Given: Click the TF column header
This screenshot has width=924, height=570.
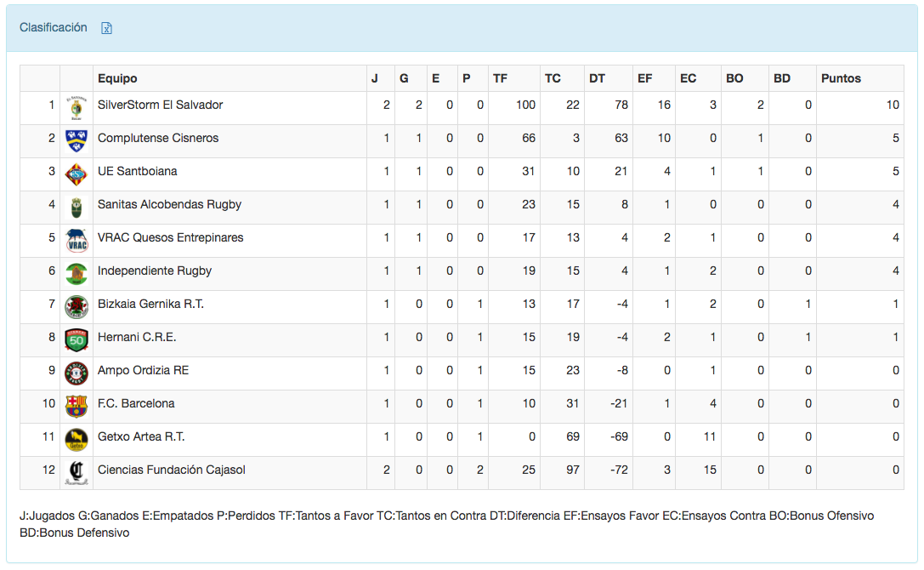Looking at the screenshot, I should [x=500, y=78].
